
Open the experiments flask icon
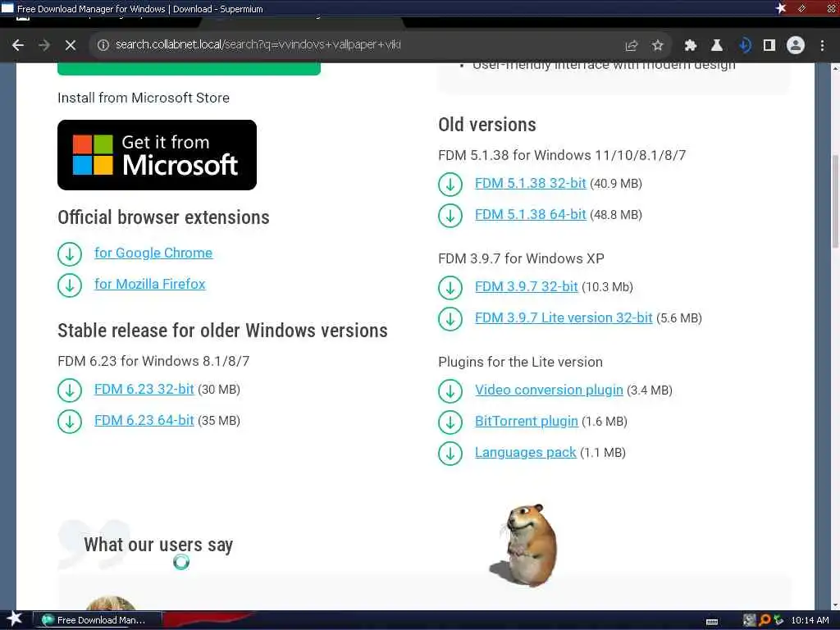(x=717, y=46)
